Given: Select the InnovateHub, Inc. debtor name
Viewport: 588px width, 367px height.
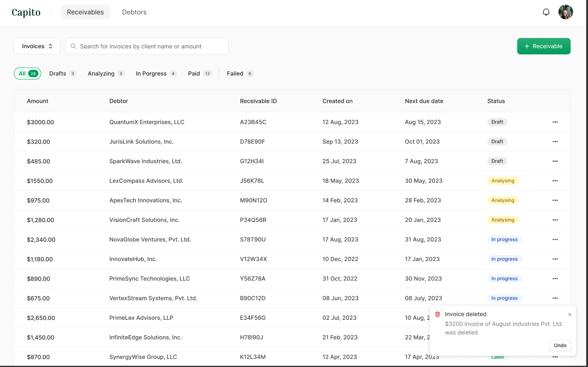Looking at the screenshot, I should (133, 259).
